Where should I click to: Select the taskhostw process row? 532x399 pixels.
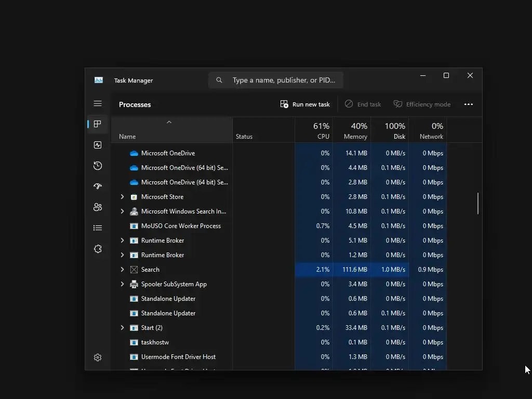coord(279,342)
